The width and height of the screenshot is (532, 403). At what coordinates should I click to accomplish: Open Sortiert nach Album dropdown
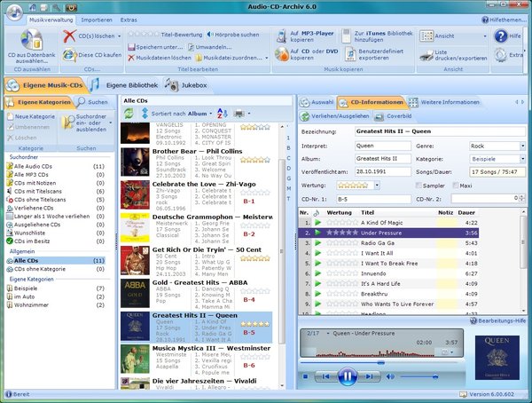[x=211, y=114]
